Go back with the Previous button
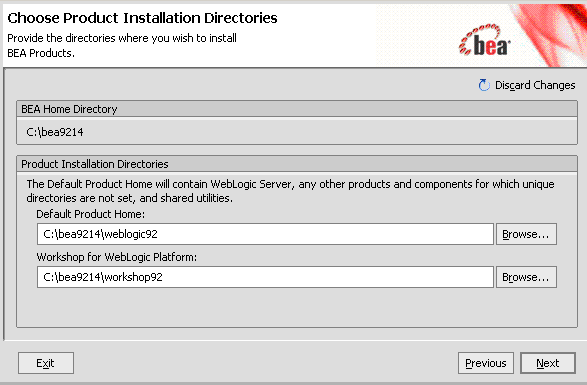Viewport: 587px width, 385px height. pyautogui.click(x=486, y=363)
